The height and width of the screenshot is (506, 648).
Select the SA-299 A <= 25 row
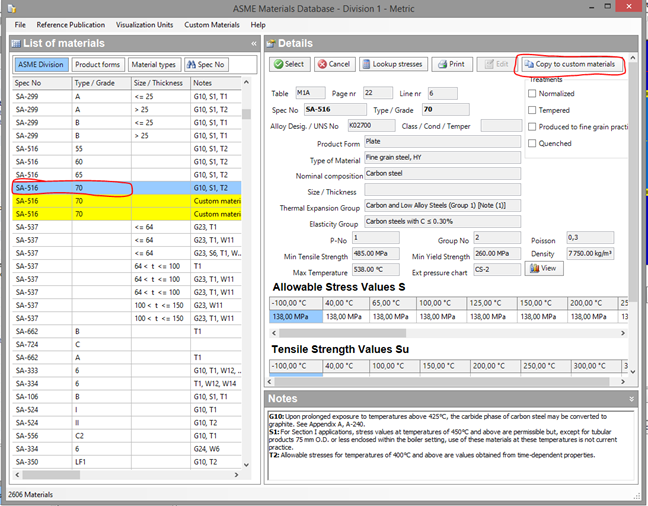pyautogui.click(x=127, y=97)
